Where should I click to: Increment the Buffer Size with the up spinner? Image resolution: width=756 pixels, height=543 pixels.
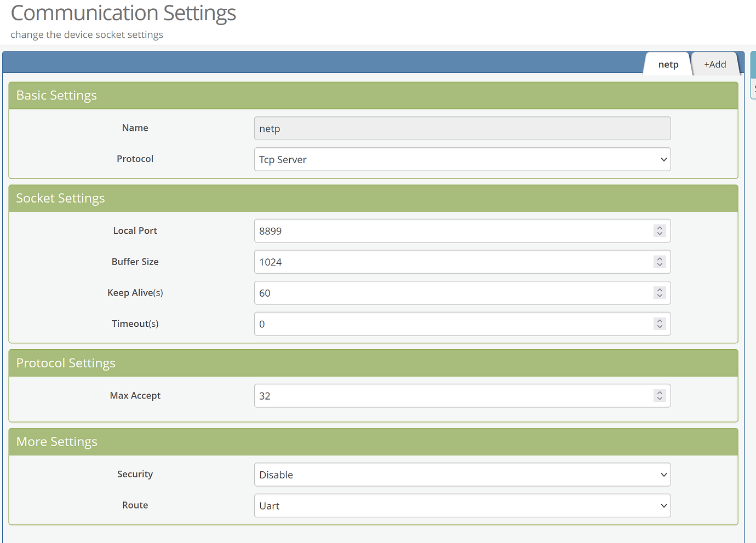coord(660,258)
